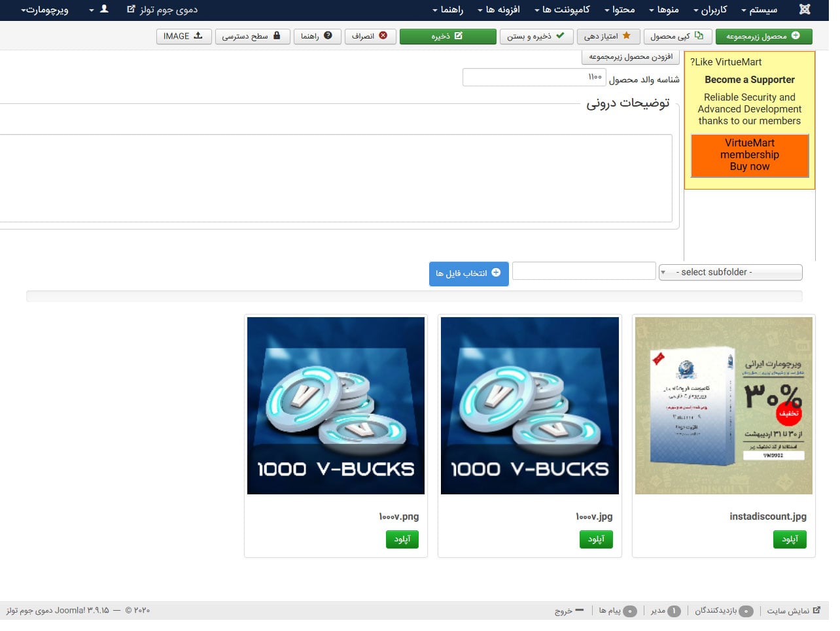Open the System dropdown menu
Viewport: 840px width, 631px height.
pyautogui.click(x=759, y=10)
